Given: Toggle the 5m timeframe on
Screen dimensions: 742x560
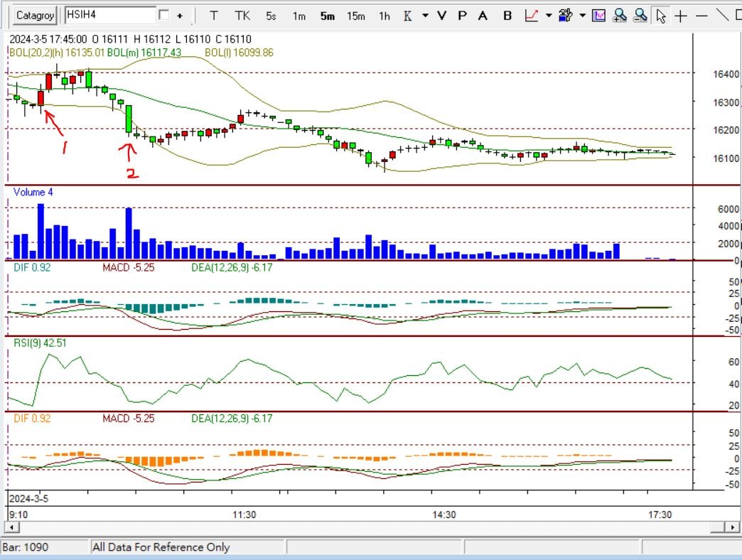Looking at the screenshot, I should 327,16.
